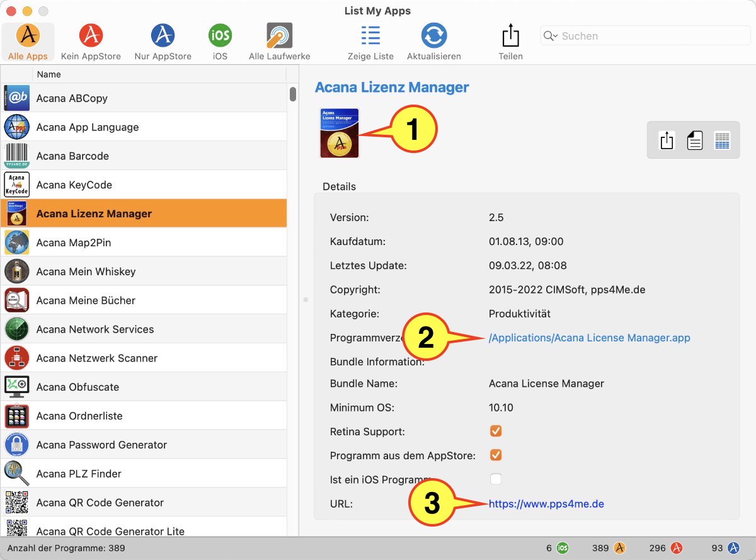756x560 pixels.
Task: Click the Acana Lizenz Manager detail heading
Action: (x=392, y=88)
